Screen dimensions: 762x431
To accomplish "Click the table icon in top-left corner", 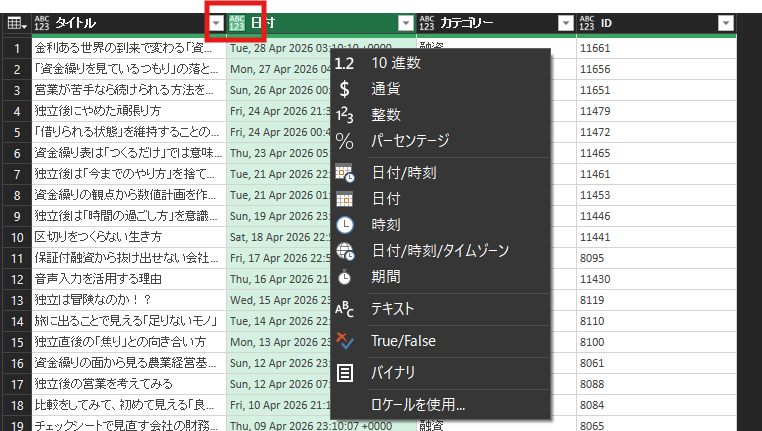I will (x=16, y=23).
